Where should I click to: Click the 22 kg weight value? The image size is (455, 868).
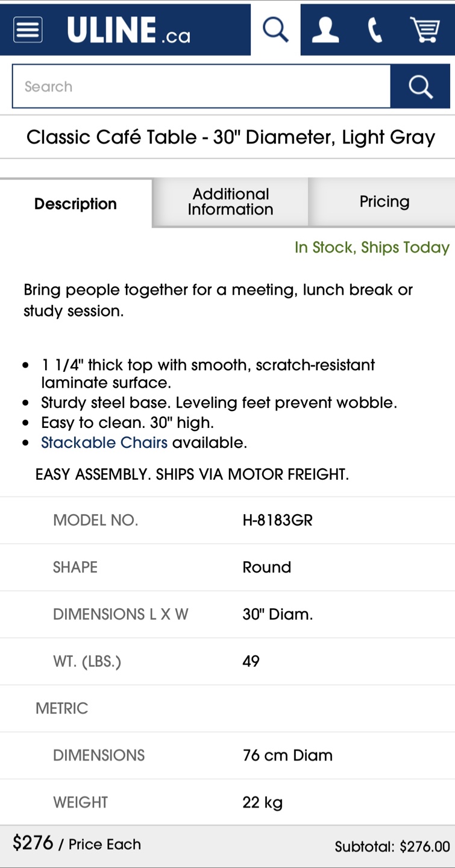coord(262,802)
